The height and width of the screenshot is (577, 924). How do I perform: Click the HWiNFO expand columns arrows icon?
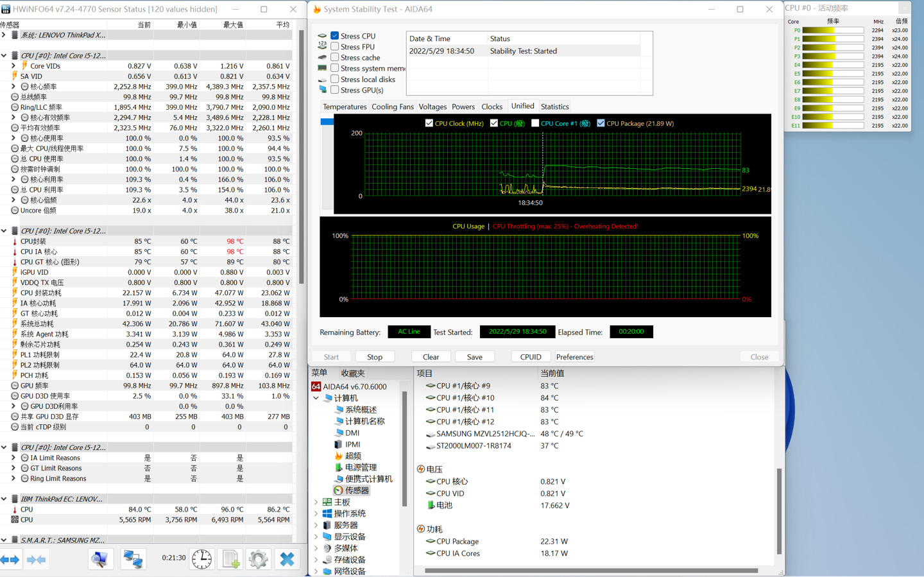coord(10,560)
